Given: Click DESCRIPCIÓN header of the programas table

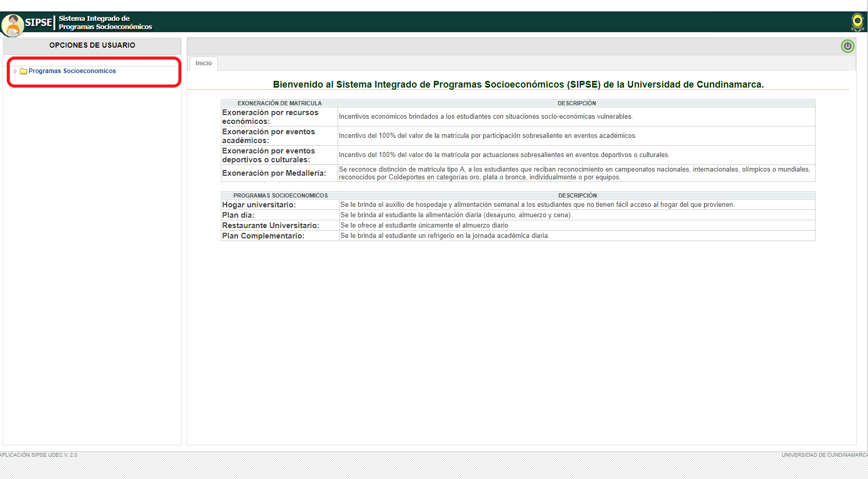Looking at the screenshot, I should click(x=578, y=195).
